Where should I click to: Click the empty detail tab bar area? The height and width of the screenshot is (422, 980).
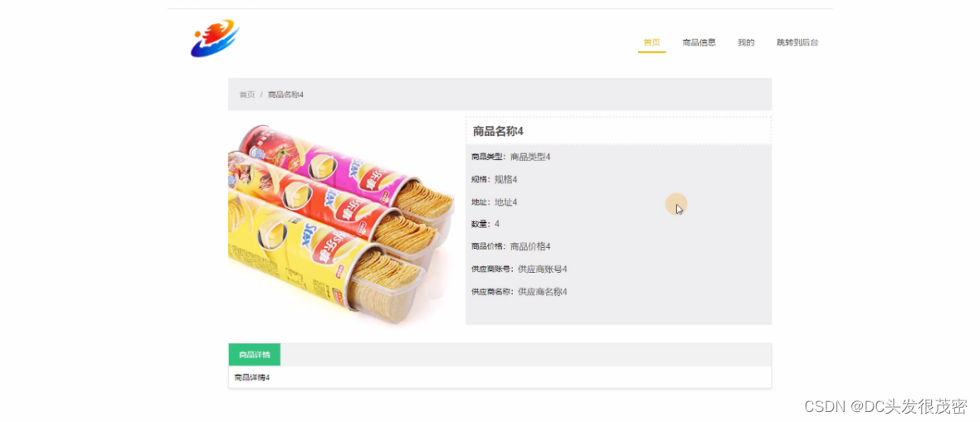[525, 355]
